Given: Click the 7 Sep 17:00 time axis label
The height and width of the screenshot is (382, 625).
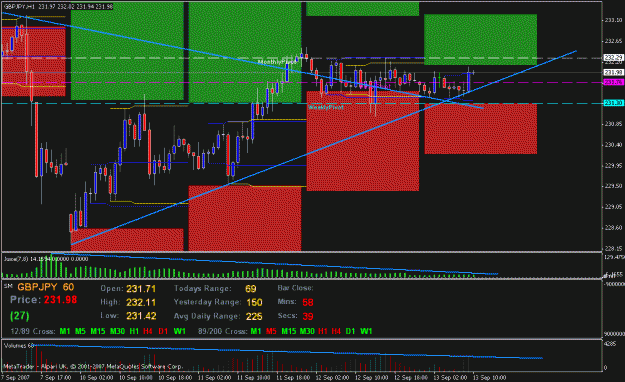Looking at the screenshot, I should (x=56, y=377).
